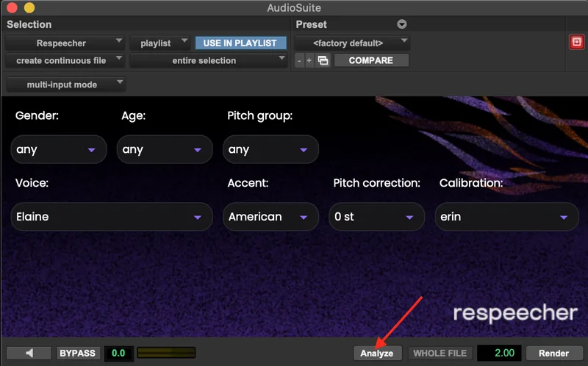Click the plus next preset button

coord(309,60)
